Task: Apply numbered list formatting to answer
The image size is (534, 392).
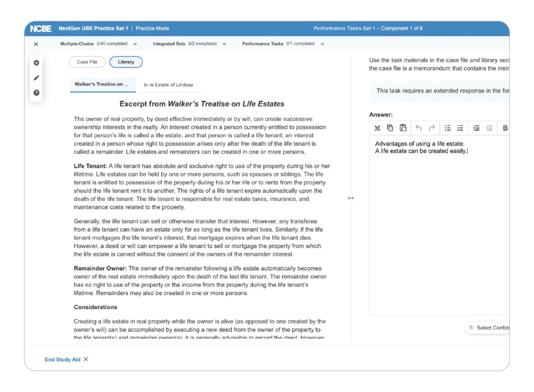Action: [460, 128]
